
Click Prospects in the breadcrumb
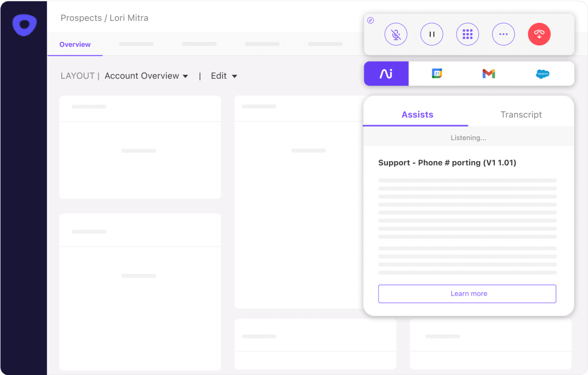click(x=81, y=18)
